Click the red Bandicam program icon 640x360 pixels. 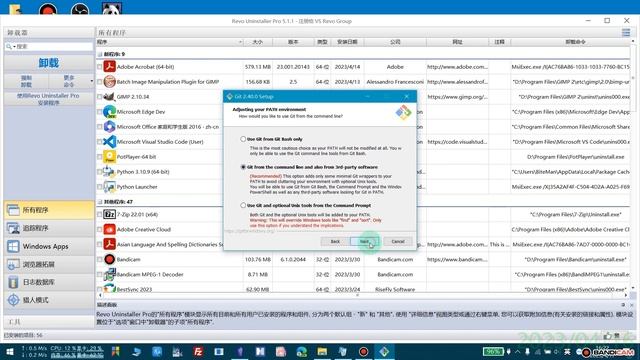109,259
